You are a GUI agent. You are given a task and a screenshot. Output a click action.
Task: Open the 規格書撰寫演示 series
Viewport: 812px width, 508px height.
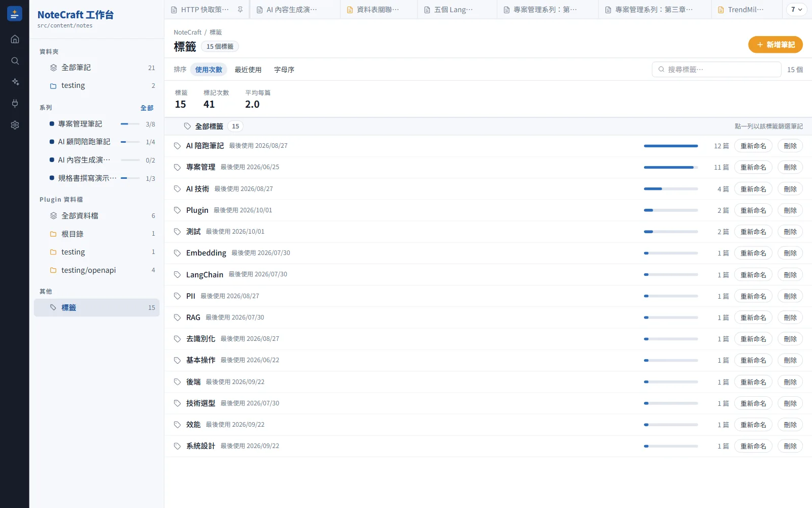[x=96, y=178]
